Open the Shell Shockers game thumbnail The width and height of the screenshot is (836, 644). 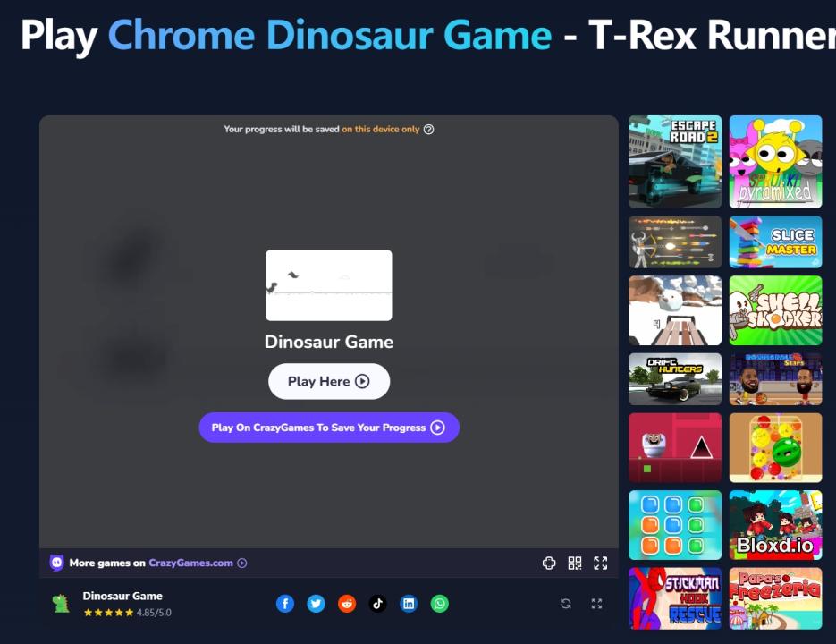click(x=775, y=310)
